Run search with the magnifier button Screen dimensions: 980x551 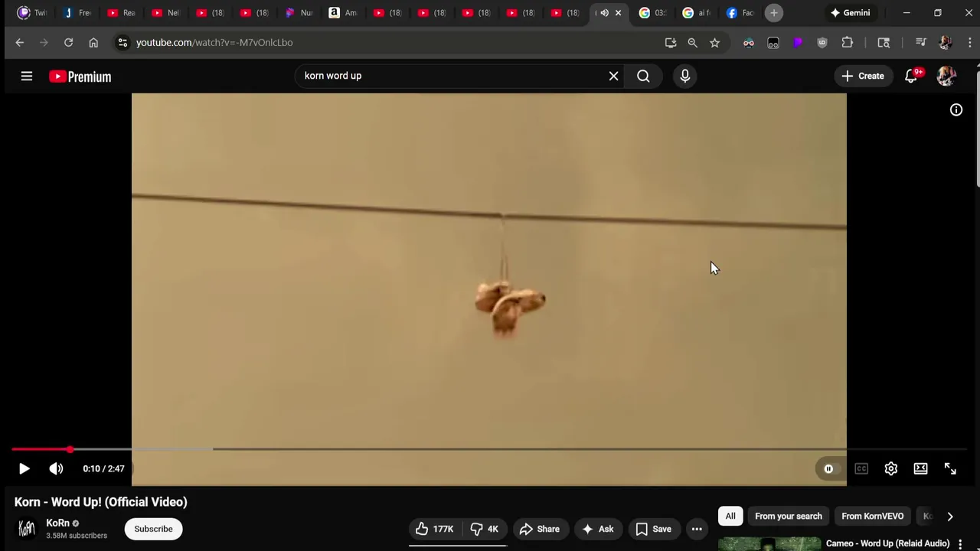tap(643, 76)
